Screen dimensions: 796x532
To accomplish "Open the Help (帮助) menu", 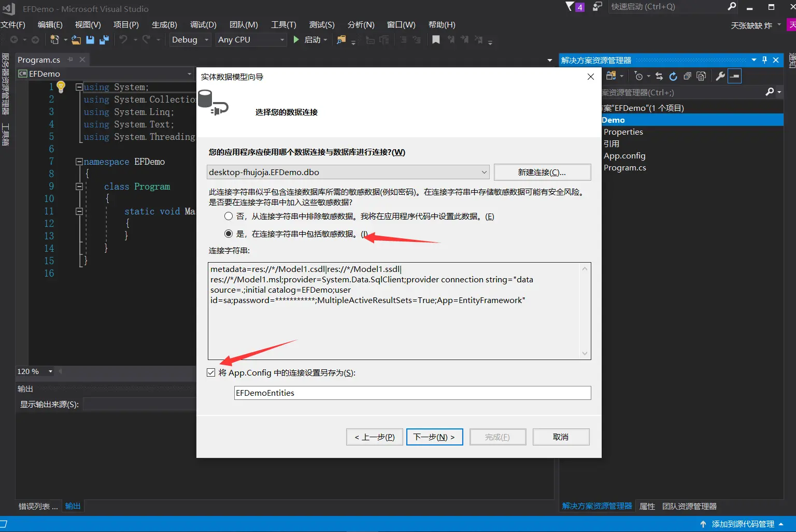I will click(x=442, y=25).
